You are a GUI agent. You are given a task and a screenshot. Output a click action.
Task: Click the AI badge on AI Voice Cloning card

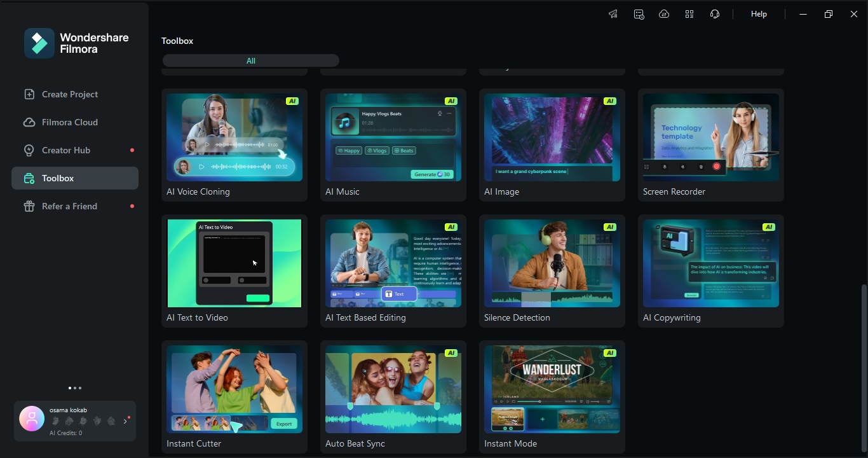click(x=292, y=101)
